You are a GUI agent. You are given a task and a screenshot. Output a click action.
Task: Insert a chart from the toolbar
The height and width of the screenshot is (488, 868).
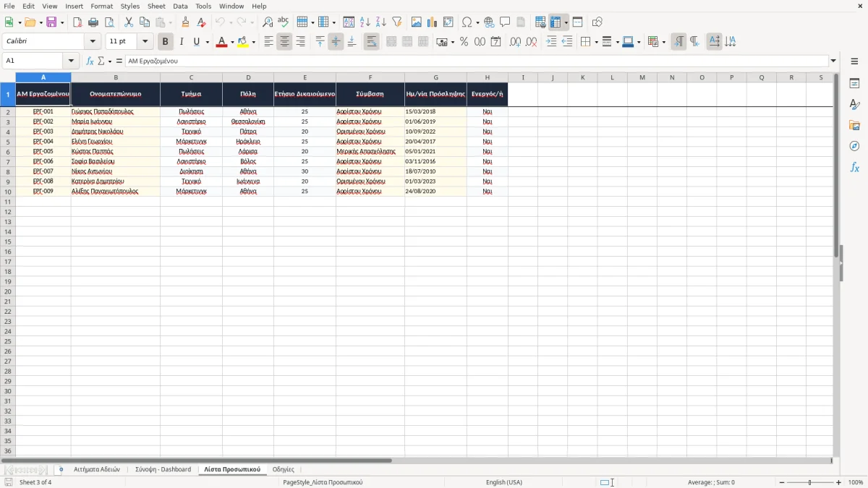pos(433,22)
